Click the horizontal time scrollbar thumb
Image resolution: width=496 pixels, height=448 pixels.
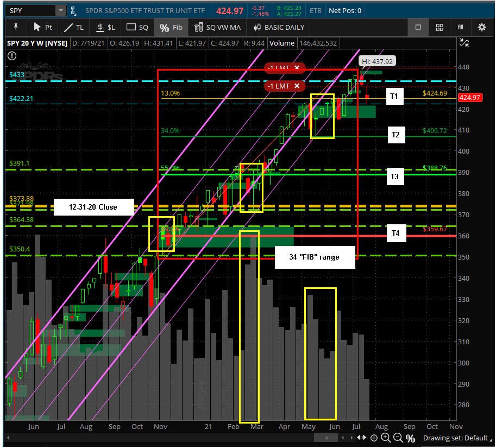(326, 438)
